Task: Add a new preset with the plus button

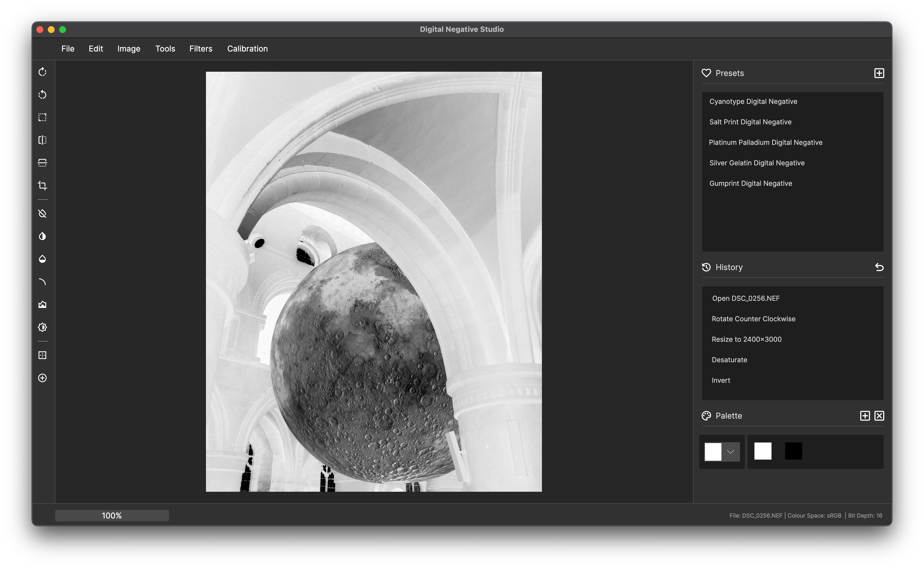Action: pyautogui.click(x=879, y=73)
